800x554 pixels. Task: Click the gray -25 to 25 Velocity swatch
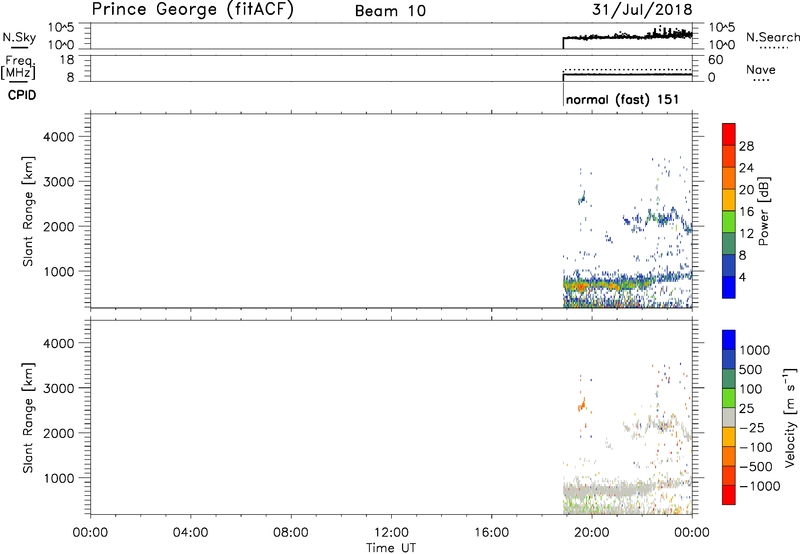(x=729, y=418)
